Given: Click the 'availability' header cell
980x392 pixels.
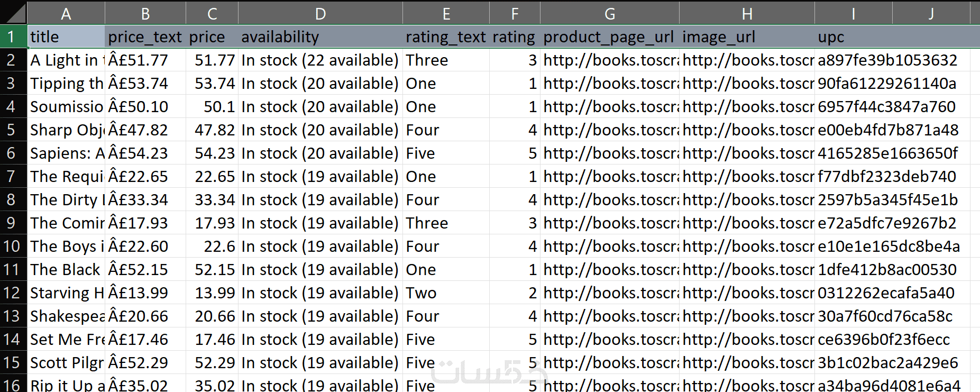Looking at the screenshot, I should point(320,37).
